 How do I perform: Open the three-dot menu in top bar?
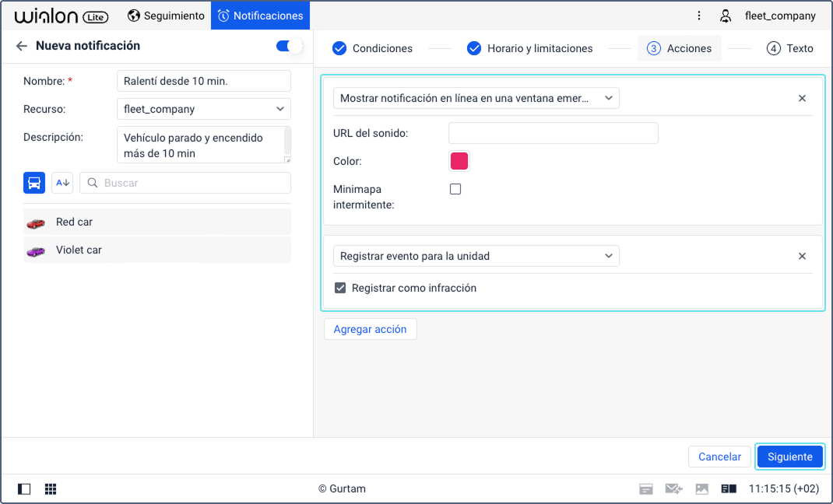699,16
